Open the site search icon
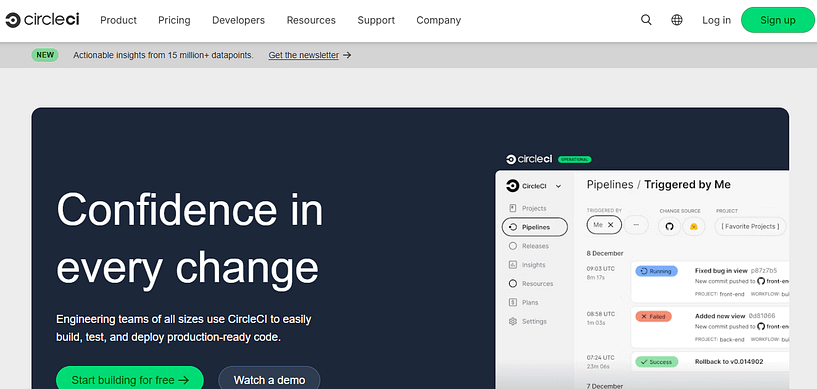The image size is (817, 389). (646, 20)
